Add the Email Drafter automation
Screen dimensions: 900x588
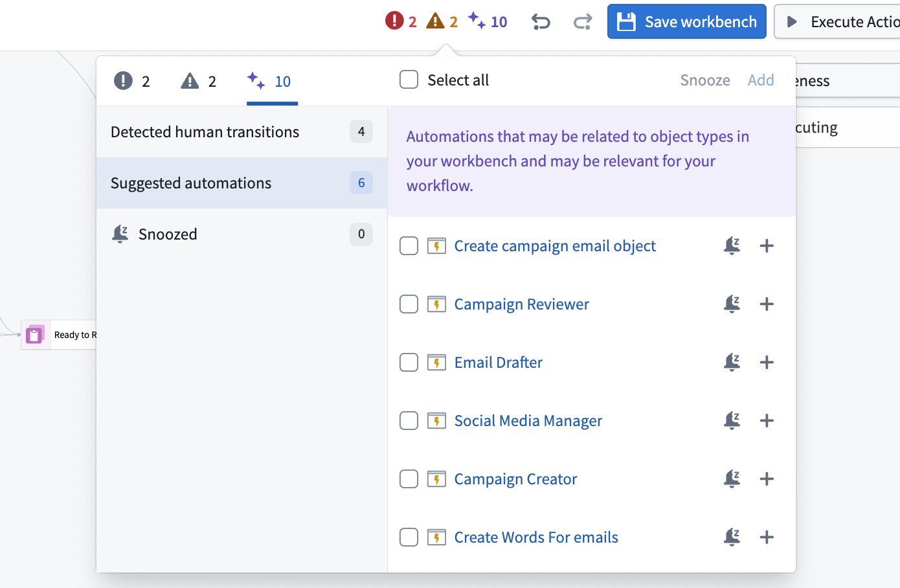point(767,363)
